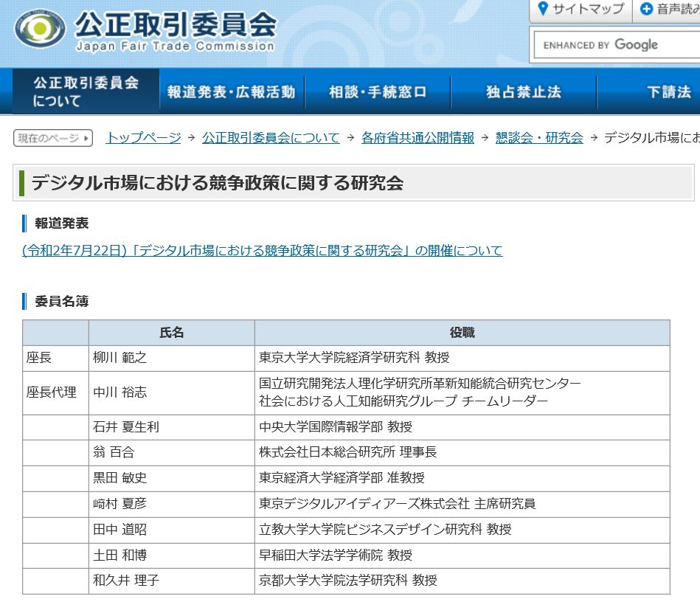Image resolution: width=700 pixels, height=602 pixels.
Task: Click the name 石井 夏生利
Action: click(126, 427)
